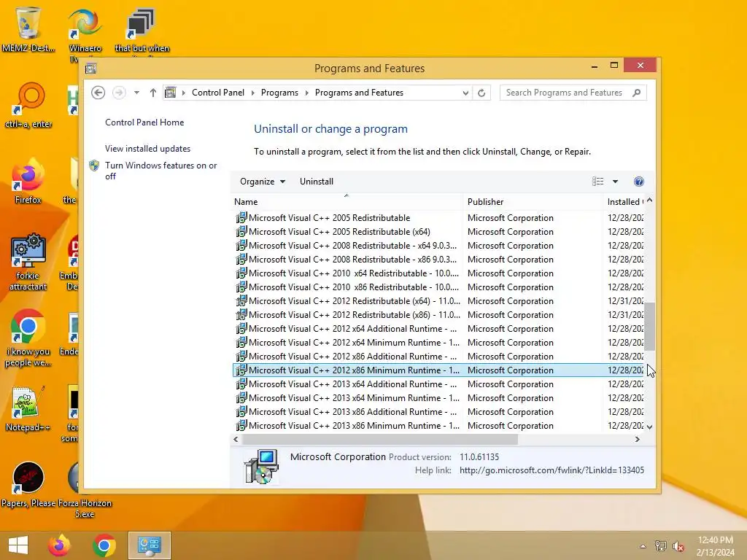Go up one level with Up arrow
The height and width of the screenshot is (560, 747).
coord(153,93)
